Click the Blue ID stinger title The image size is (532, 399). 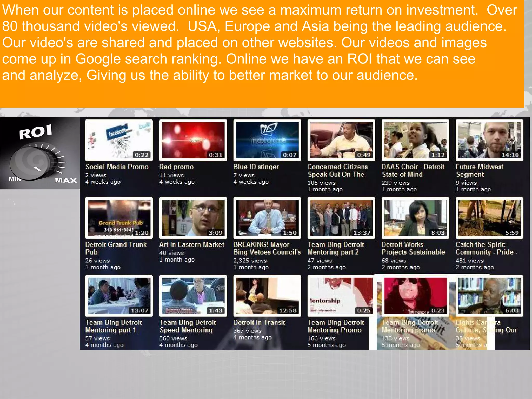256,167
